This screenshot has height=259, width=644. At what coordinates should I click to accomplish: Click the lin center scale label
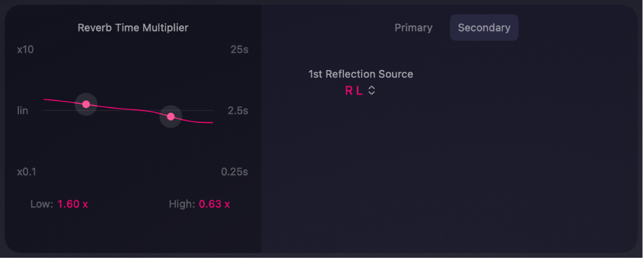pyautogui.click(x=23, y=111)
